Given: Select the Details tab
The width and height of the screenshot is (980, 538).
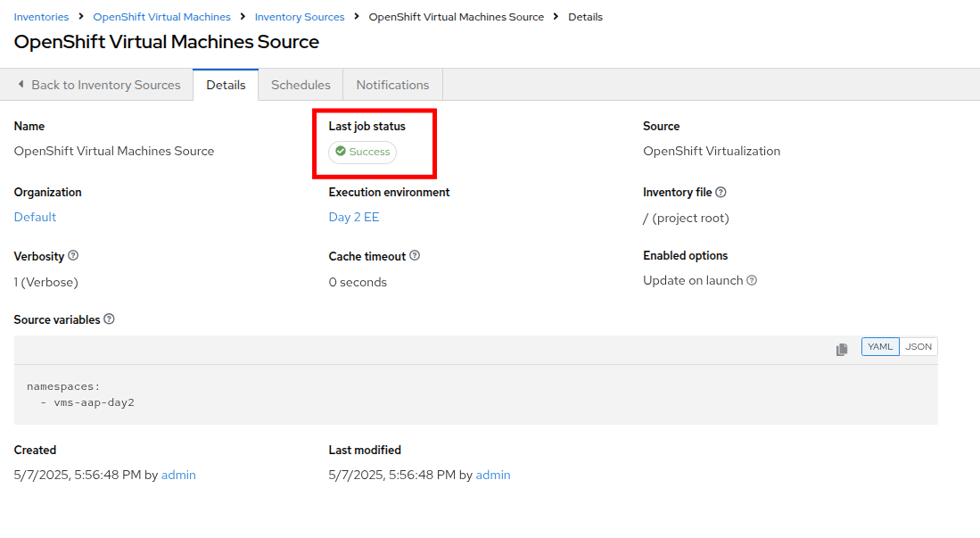Looking at the screenshot, I should click(x=226, y=85).
